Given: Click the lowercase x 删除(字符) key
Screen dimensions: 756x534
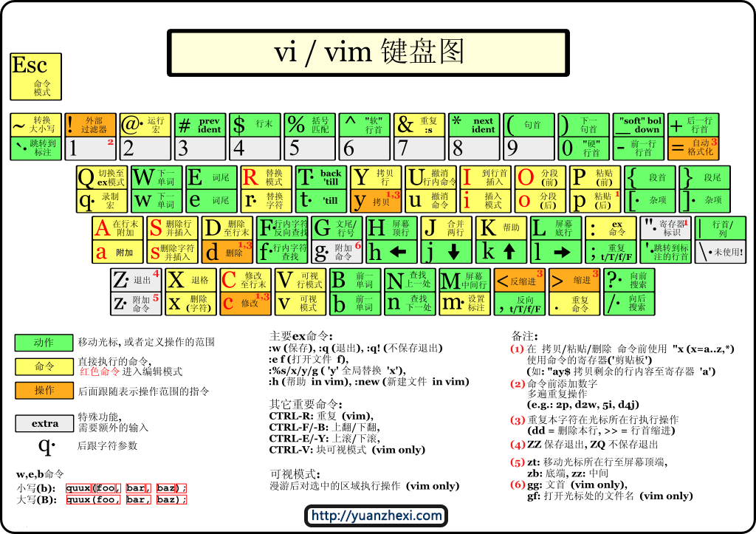Looking at the screenshot, I should 190,304.
